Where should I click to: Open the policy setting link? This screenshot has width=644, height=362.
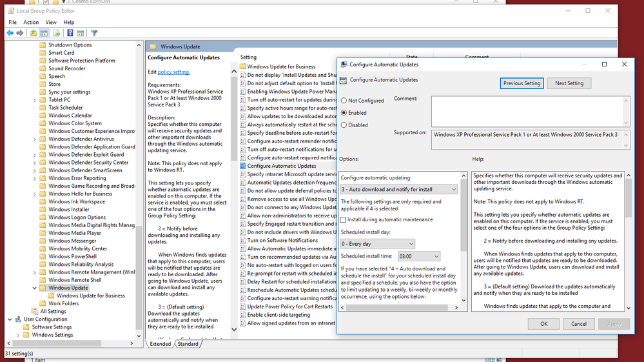coord(173,72)
